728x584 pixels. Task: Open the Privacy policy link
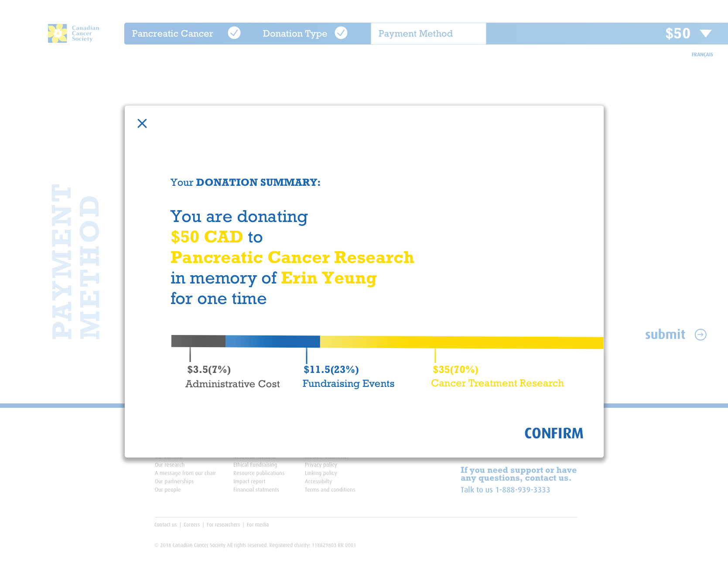321,465
